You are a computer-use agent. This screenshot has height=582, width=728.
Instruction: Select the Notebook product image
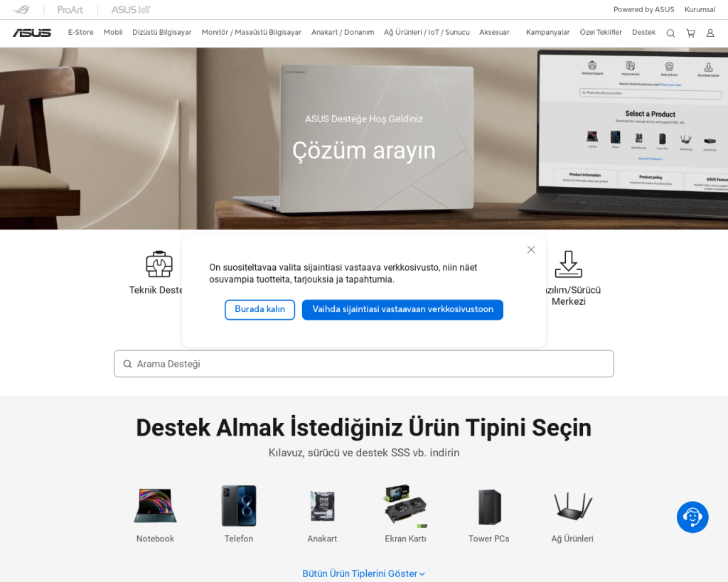pyautogui.click(x=155, y=505)
